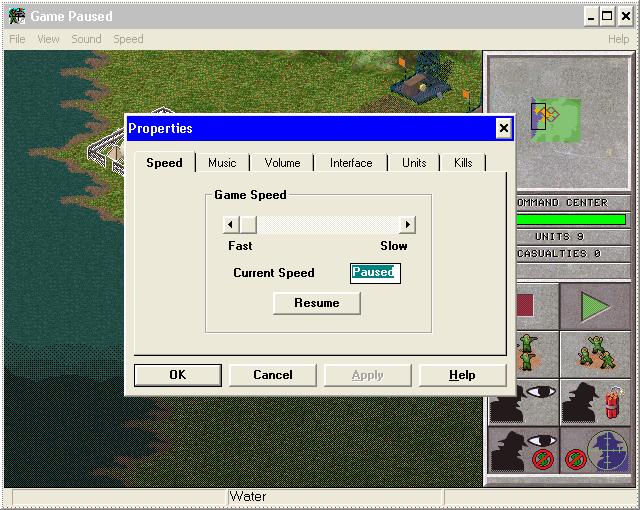
Task: Click the Game Speed slider thumb
Action: [x=248, y=224]
